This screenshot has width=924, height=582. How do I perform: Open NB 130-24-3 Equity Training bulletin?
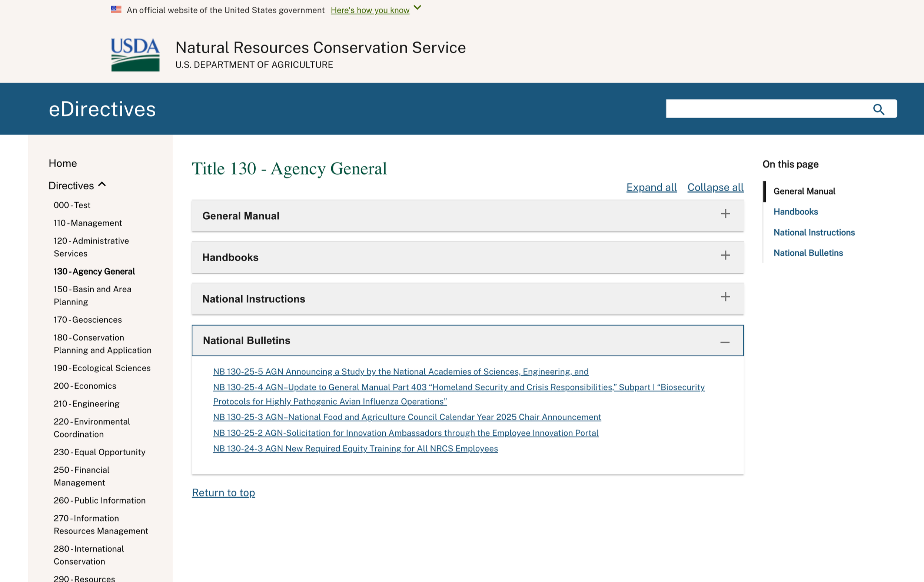point(355,449)
